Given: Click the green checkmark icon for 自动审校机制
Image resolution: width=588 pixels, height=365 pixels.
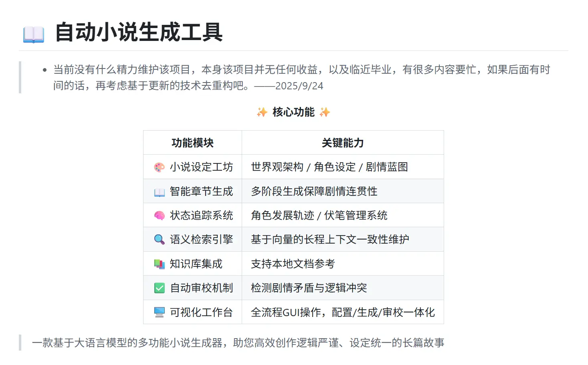Looking at the screenshot, I should click(159, 288).
